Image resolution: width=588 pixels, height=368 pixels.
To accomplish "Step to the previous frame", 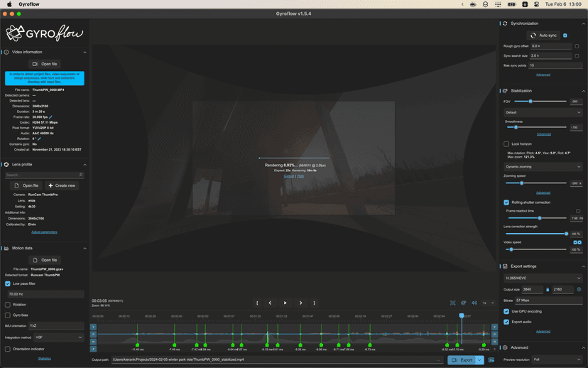I will [270, 303].
